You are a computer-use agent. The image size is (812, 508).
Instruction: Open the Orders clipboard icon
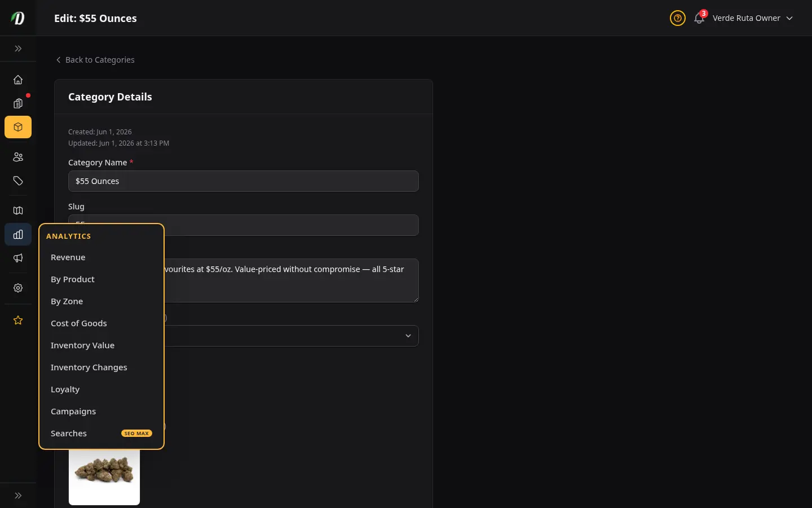click(x=18, y=103)
